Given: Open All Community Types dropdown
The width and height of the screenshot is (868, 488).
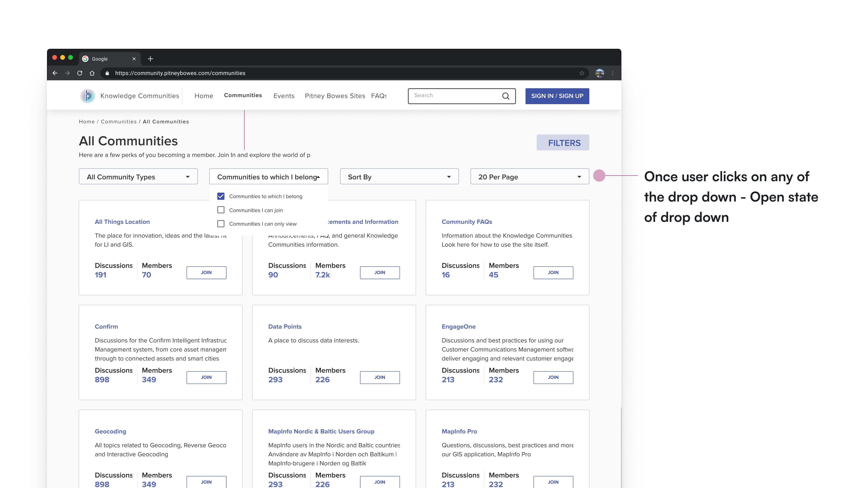Looking at the screenshot, I should click(x=138, y=177).
